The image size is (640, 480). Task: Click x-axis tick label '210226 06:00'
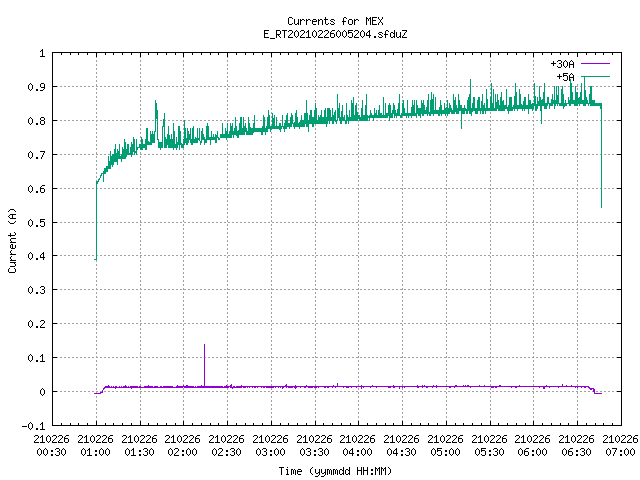[533, 446]
